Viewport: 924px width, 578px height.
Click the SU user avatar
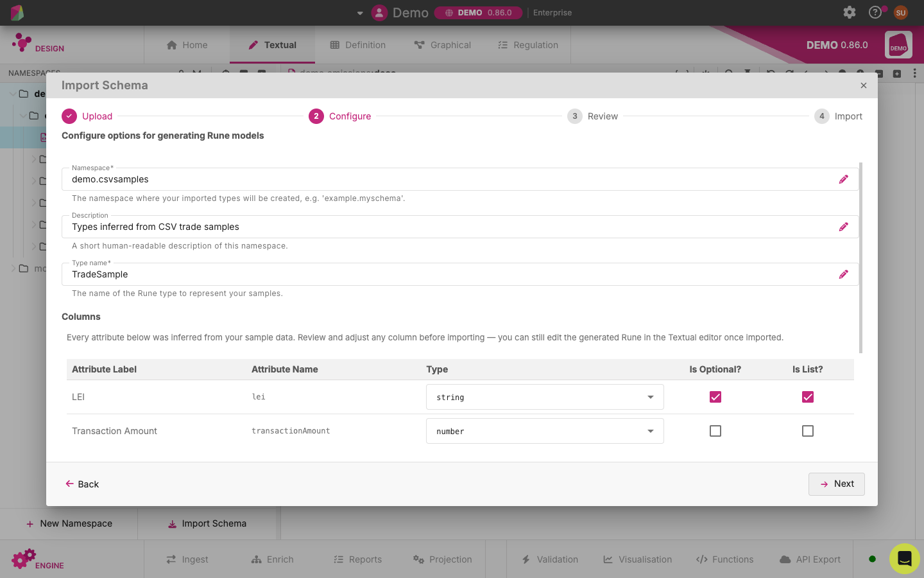[x=901, y=12]
